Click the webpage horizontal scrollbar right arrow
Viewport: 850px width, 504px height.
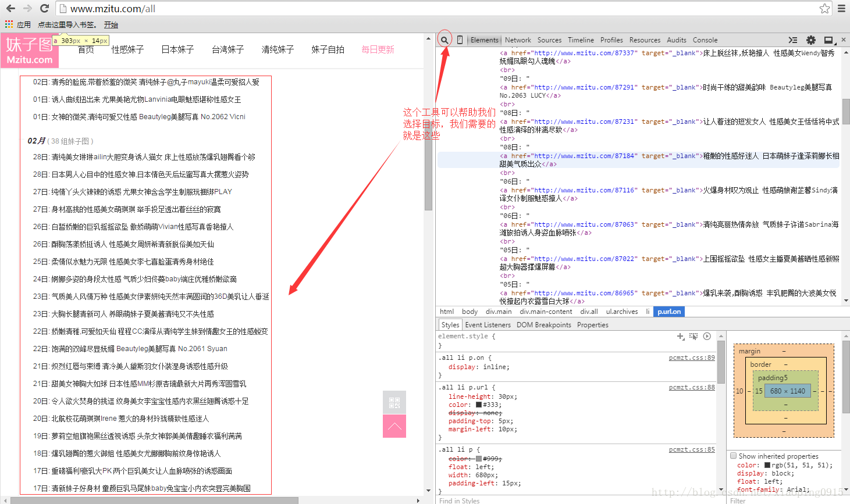point(418,500)
